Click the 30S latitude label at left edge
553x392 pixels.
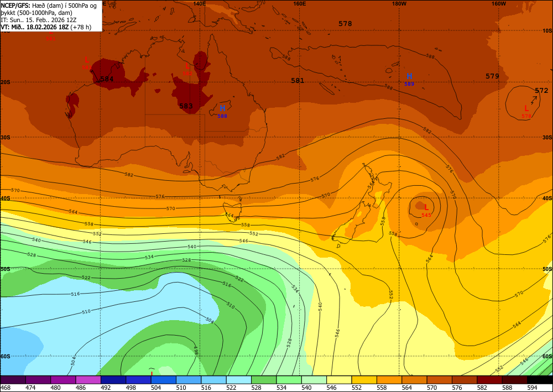pyautogui.click(x=6, y=137)
